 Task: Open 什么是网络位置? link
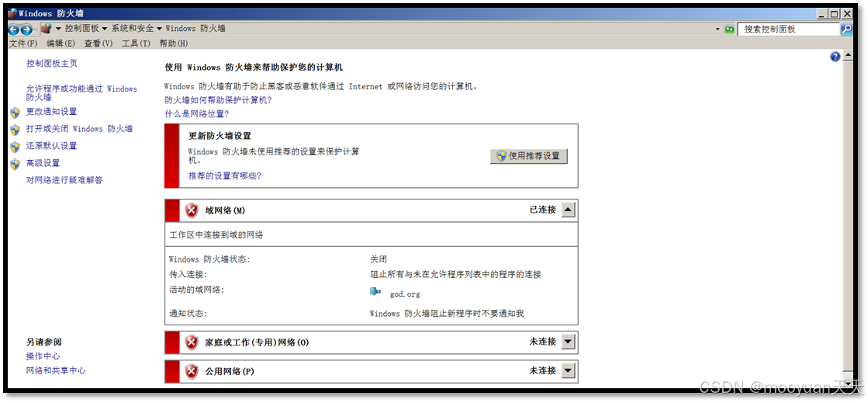coord(196,114)
